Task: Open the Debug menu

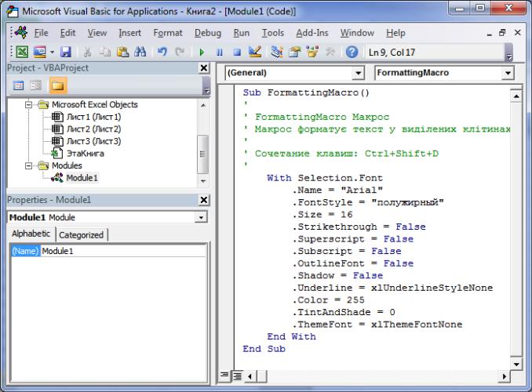Action: point(208,33)
